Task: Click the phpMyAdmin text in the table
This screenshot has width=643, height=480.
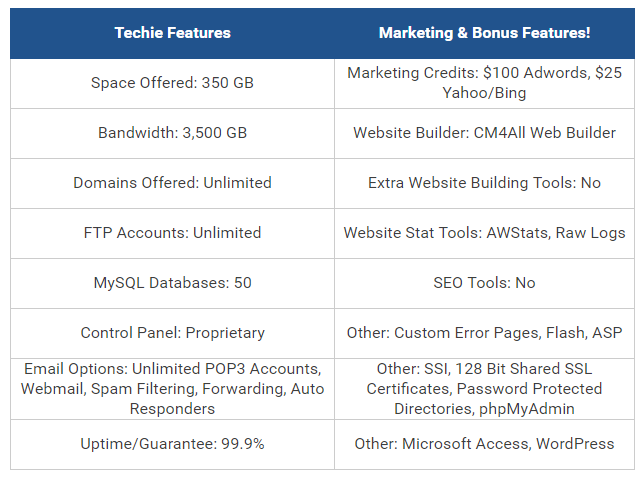Action: pyautogui.click(x=527, y=409)
